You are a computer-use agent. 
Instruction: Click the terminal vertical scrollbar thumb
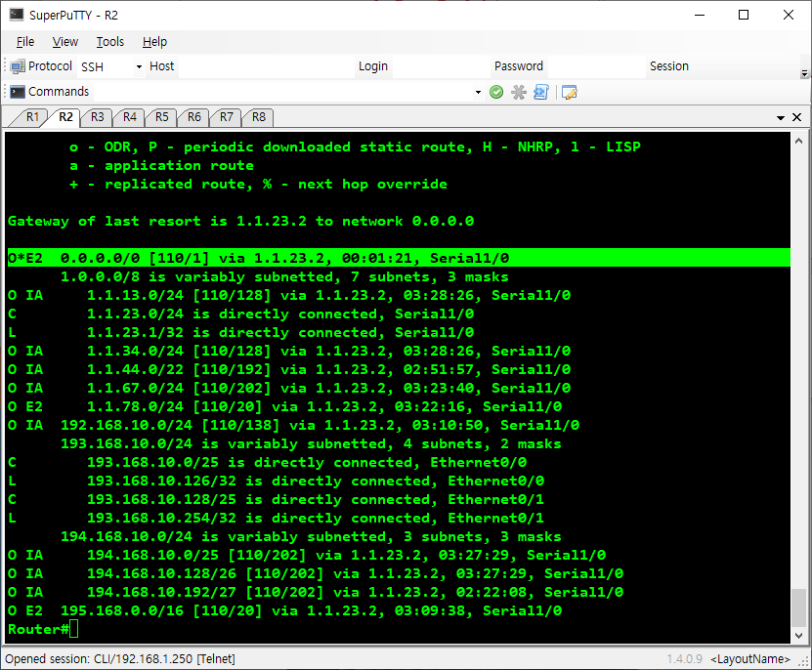(x=798, y=607)
